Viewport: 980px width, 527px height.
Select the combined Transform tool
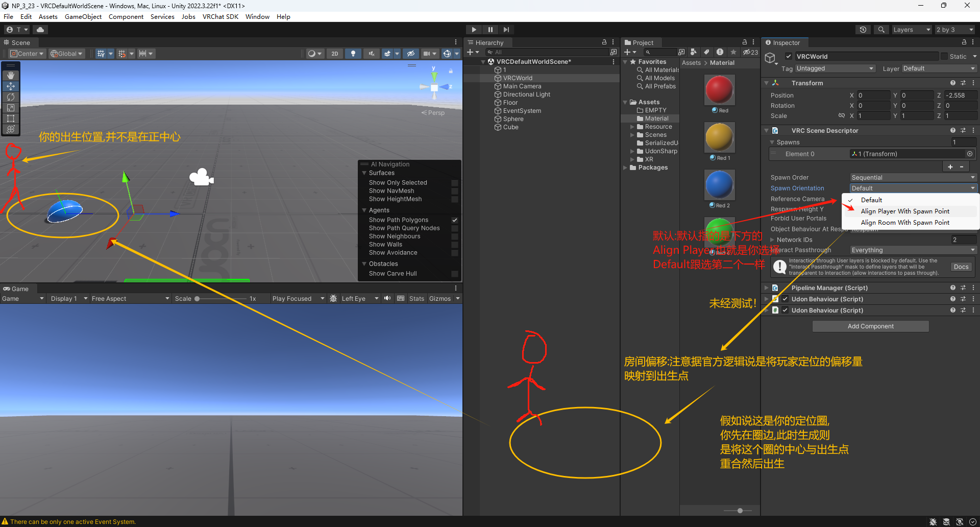pos(11,129)
